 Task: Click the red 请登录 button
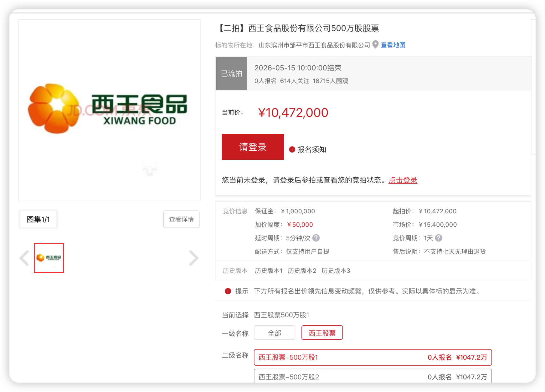pyautogui.click(x=253, y=147)
